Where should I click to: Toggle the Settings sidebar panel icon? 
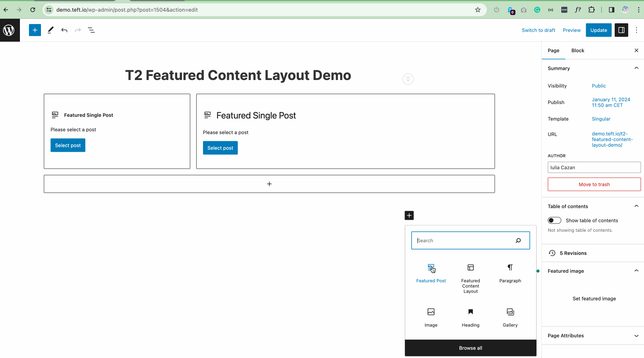tap(621, 30)
